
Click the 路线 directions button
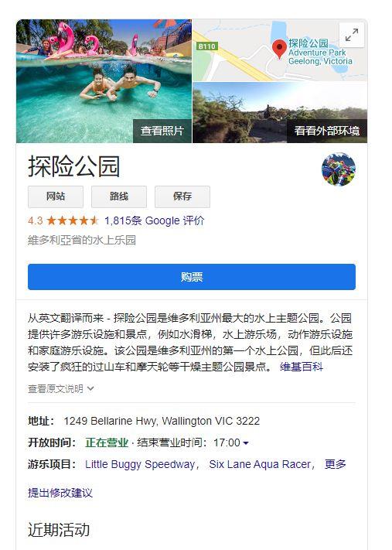click(x=119, y=196)
